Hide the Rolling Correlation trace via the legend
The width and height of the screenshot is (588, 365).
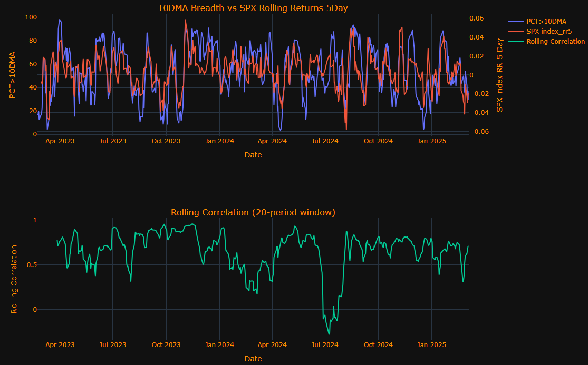click(x=555, y=41)
